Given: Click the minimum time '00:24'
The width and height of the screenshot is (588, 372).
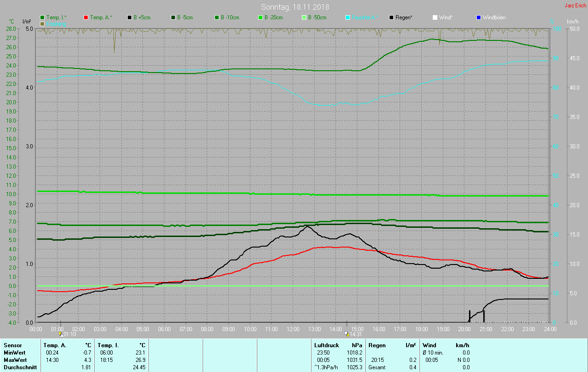Looking at the screenshot, I should [52, 352].
